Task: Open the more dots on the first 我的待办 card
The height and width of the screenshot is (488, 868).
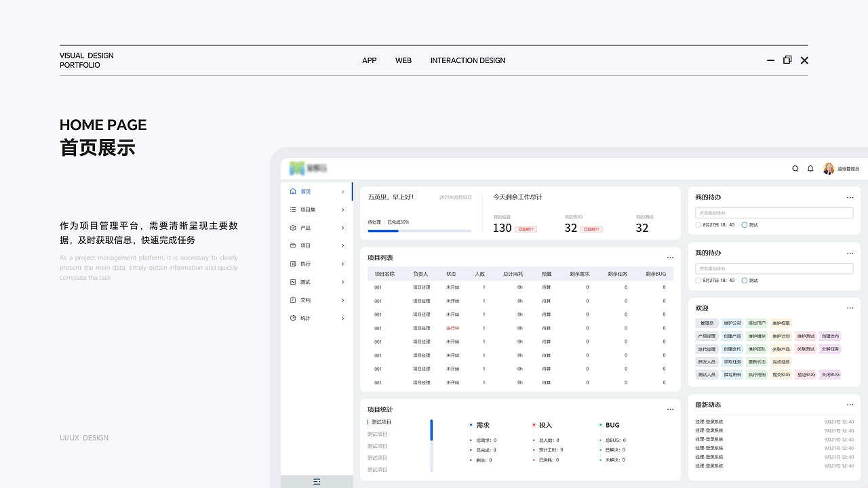Action: [850, 198]
